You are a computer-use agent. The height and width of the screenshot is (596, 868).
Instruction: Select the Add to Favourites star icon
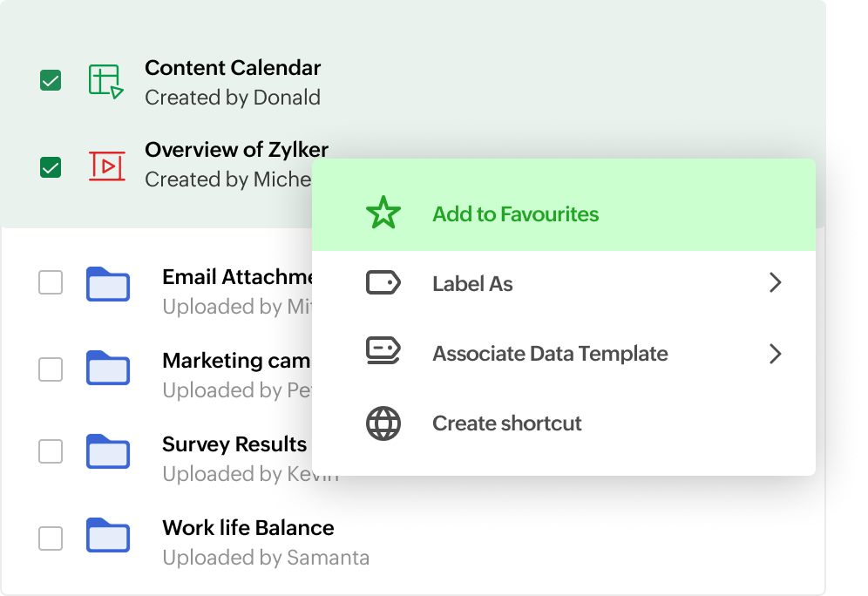383,212
